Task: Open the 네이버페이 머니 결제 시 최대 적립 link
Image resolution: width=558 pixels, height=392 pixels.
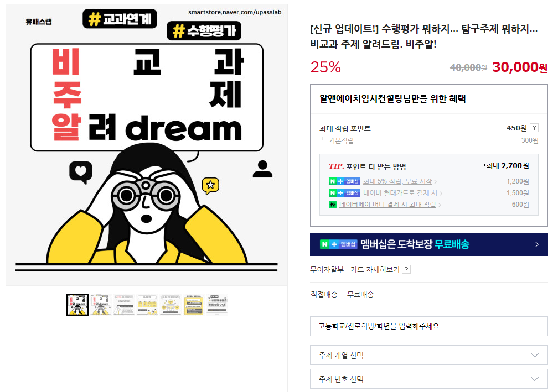Action: click(x=387, y=205)
